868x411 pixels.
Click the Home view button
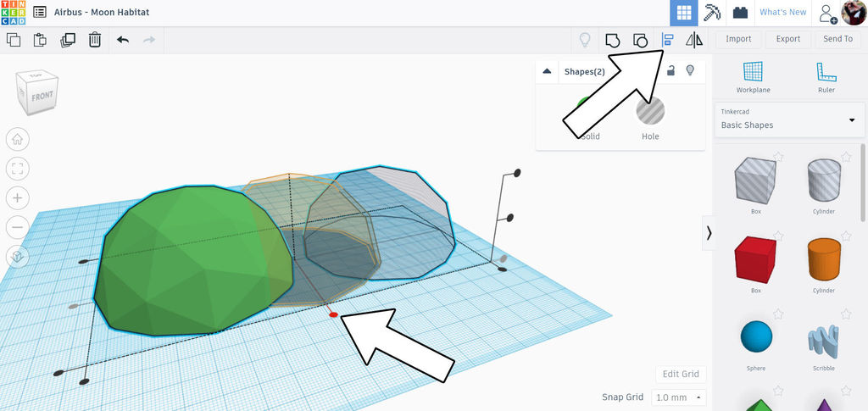(17, 139)
